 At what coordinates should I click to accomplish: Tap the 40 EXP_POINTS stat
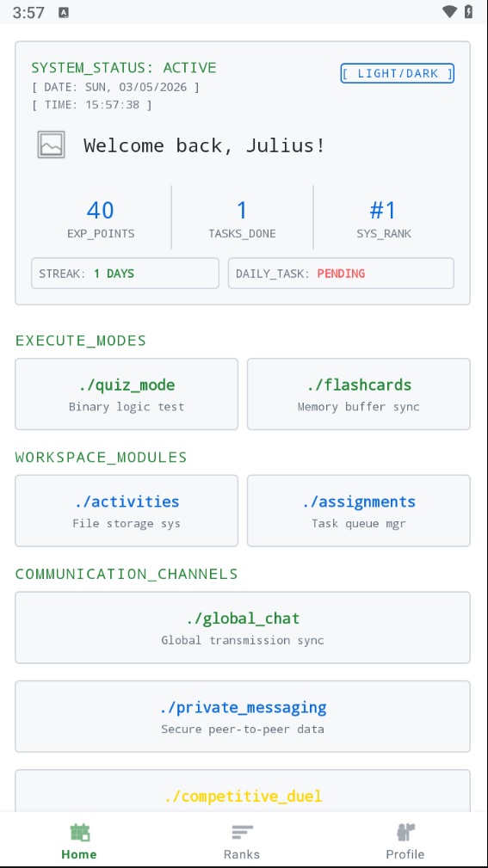[x=101, y=219]
